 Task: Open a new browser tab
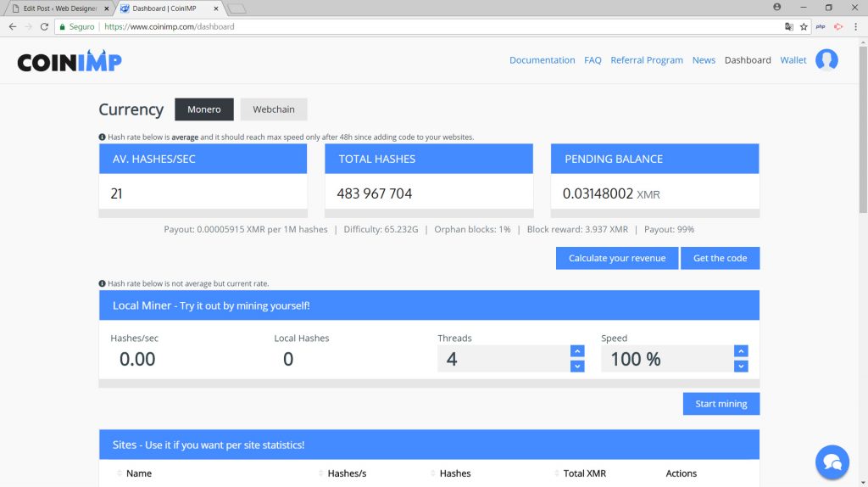tap(237, 8)
